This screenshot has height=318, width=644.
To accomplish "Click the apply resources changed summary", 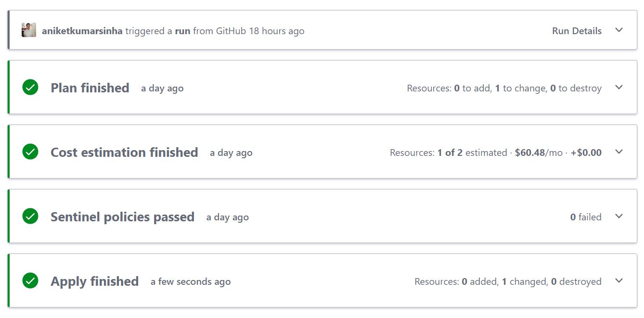I will 508,281.
